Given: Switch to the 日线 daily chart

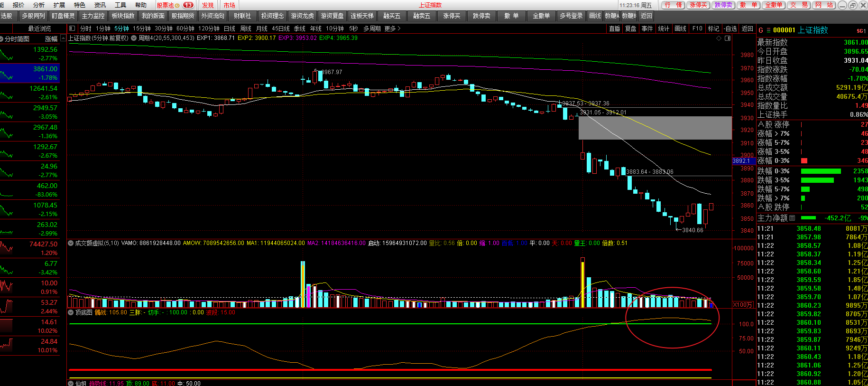Looking at the screenshot, I should click(x=230, y=28).
